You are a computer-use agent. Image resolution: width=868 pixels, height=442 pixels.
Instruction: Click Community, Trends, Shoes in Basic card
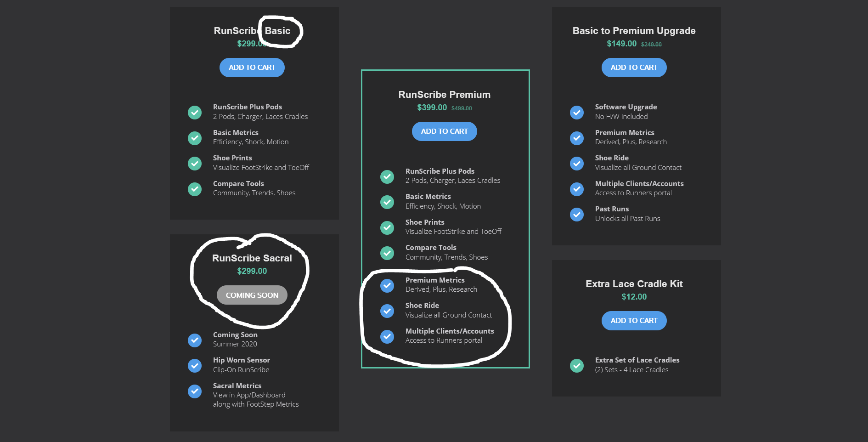tap(254, 193)
